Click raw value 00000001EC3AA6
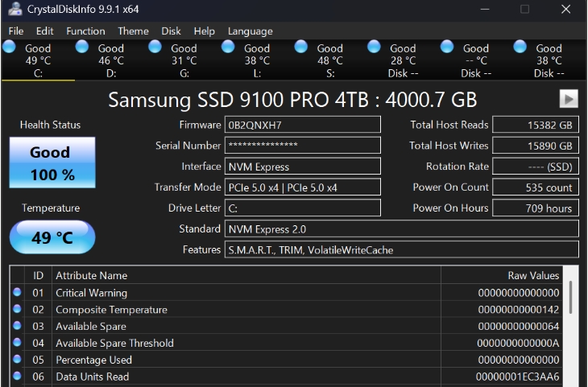Viewport: 588px width, 387px height. pyautogui.click(x=517, y=377)
